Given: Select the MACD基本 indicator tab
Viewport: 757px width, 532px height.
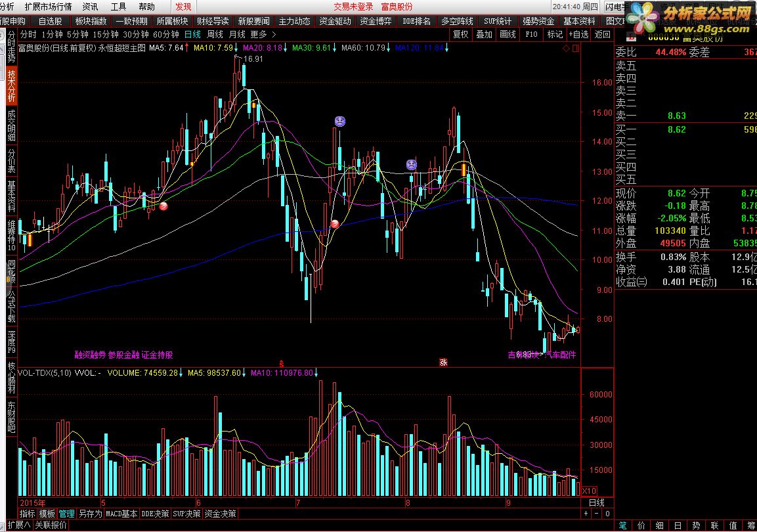Looking at the screenshot, I should click(121, 514).
